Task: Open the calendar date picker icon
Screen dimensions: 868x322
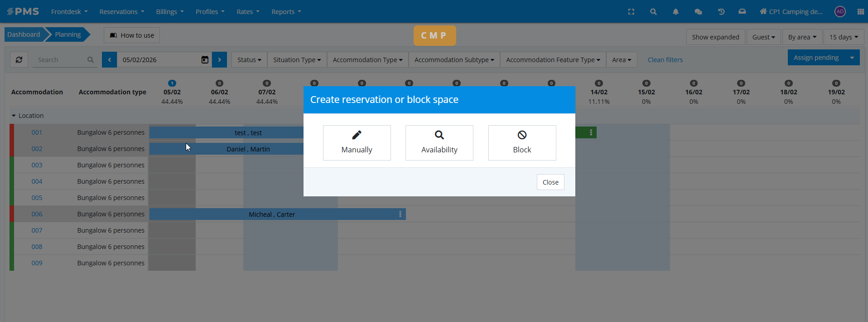Action: (205, 60)
